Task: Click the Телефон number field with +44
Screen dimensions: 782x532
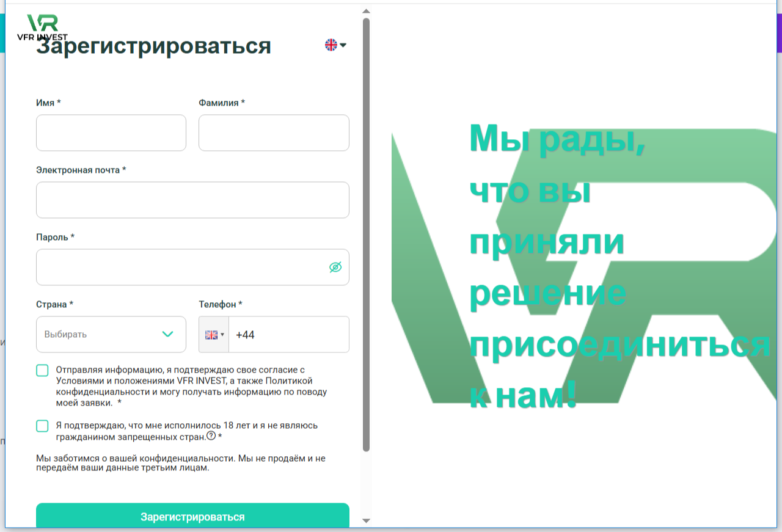Action: [289, 334]
